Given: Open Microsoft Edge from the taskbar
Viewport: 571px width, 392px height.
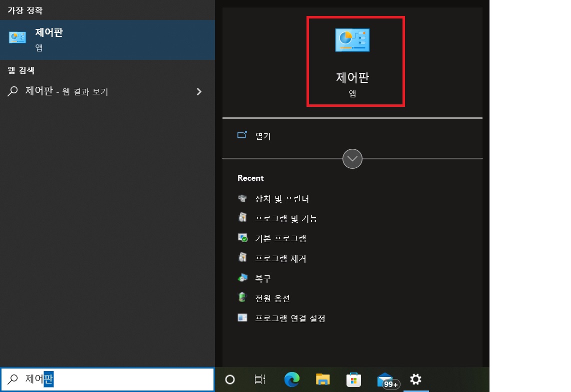Looking at the screenshot, I should 291,380.
